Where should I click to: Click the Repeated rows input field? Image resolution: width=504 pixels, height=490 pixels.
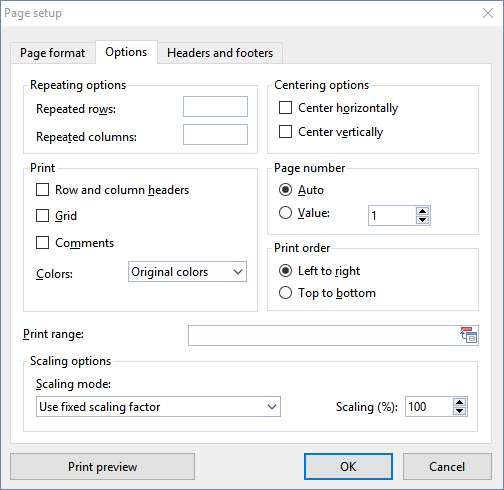[x=215, y=107]
